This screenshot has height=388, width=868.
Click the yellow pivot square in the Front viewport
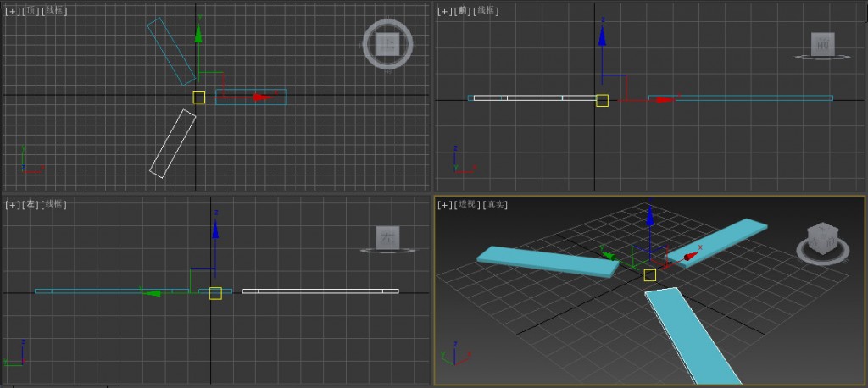(x=603, y=100)
